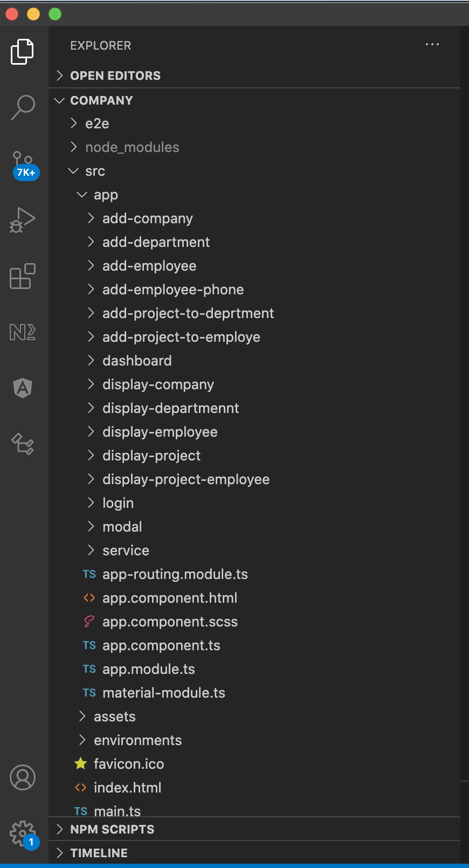The height and width of the screenshot is (868, 469).
Task: Select the favicon.ico file
Action: point(128,764)
